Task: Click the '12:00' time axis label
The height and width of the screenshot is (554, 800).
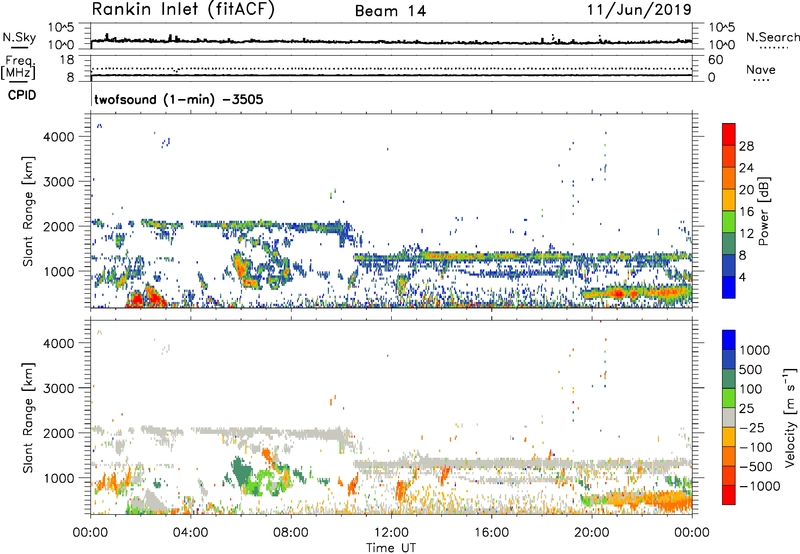Action: pyautogui.click(x=391, y=533)
